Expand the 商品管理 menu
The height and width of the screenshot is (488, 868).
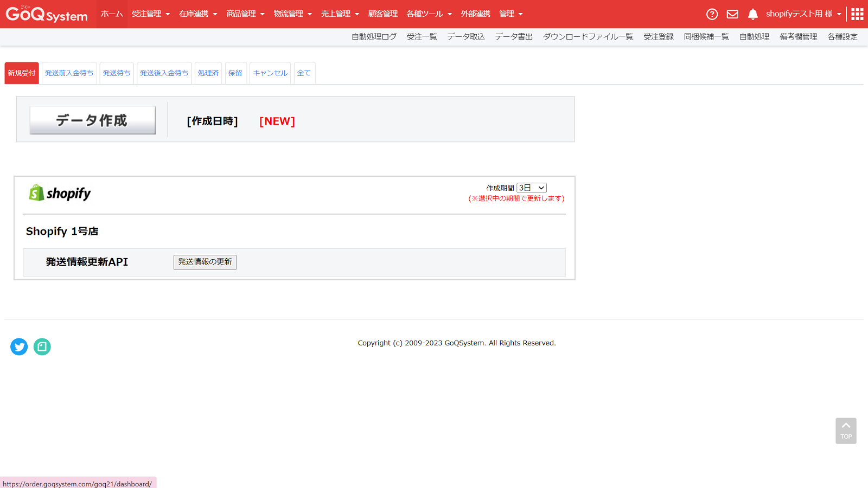[245, 14]
